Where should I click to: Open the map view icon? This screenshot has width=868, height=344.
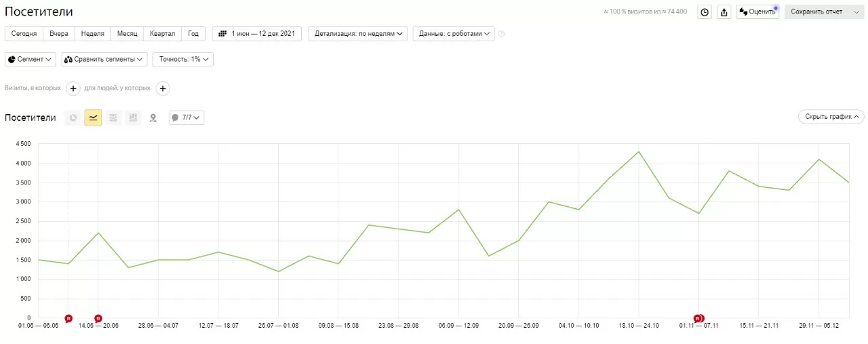(x=153, y=118)
